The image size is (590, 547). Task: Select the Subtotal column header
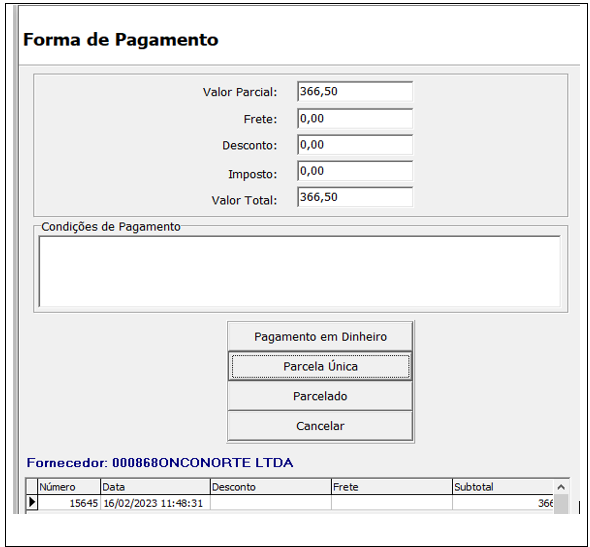tap(503, 487)
